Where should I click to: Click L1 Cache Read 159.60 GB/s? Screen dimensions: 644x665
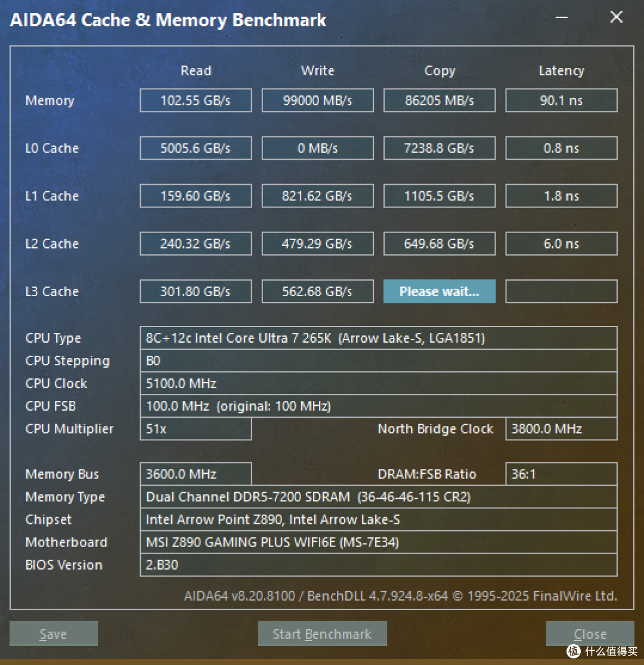pos(196,196)
